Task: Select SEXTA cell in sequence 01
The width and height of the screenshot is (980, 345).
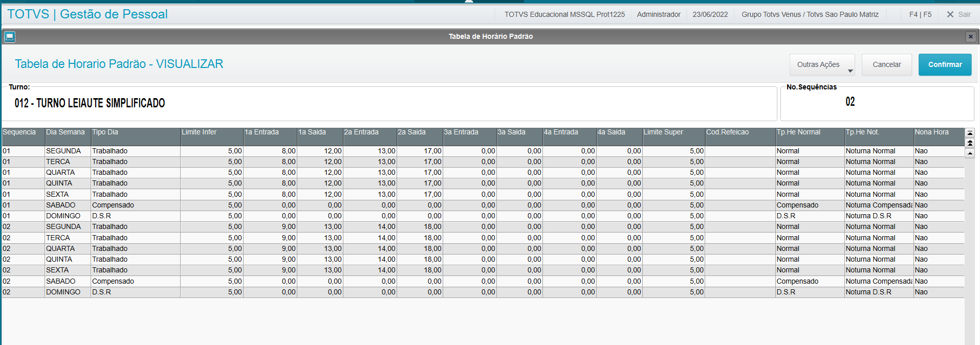Action: tap(68, 194)
